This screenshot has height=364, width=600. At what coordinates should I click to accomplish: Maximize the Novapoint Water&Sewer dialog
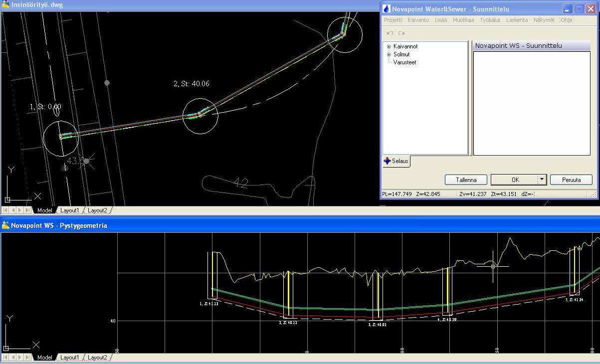[579, 9]
